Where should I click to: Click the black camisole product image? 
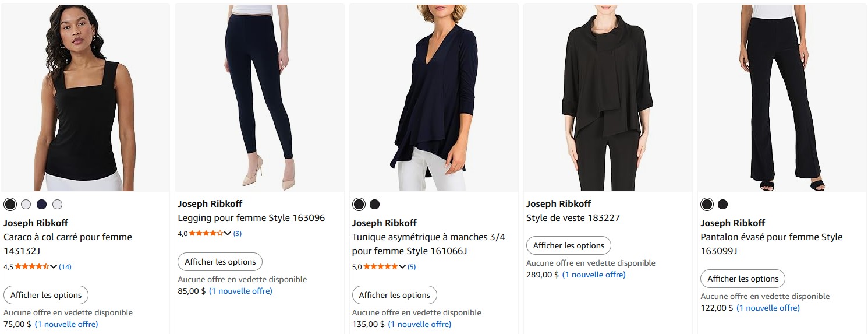tap(85, 98)
